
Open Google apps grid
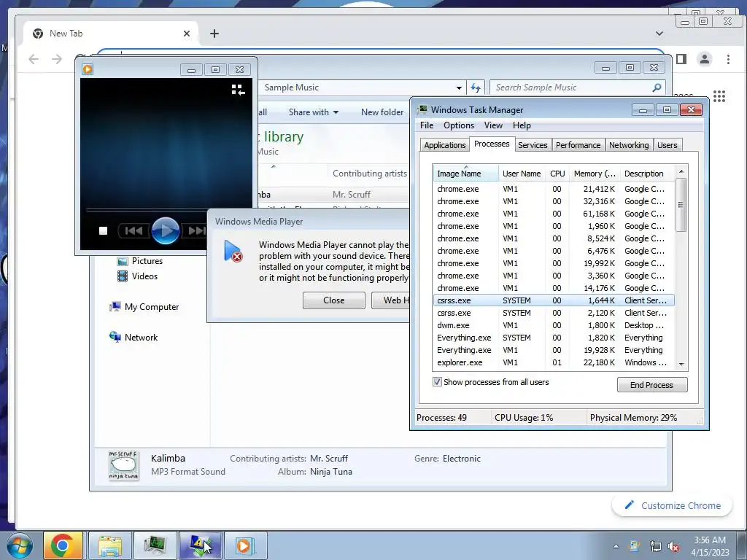pyautogui.click(x=719, y=96)
